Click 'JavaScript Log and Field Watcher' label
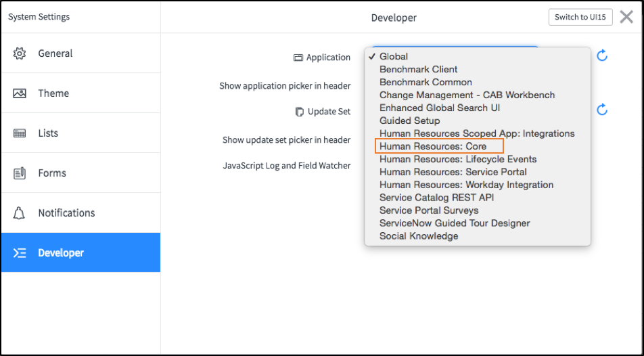This screenshot has width=644, height=356. coord(287,166)
